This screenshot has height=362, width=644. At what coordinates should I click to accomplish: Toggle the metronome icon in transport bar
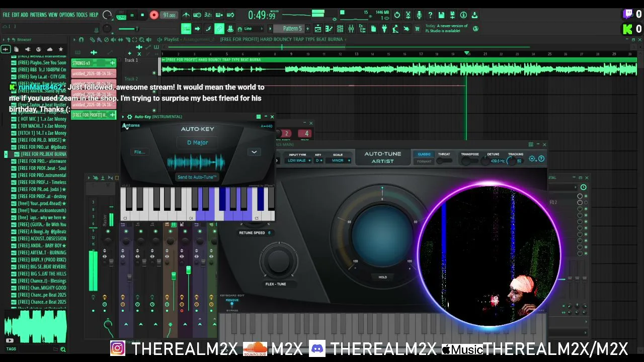point(186,15)
